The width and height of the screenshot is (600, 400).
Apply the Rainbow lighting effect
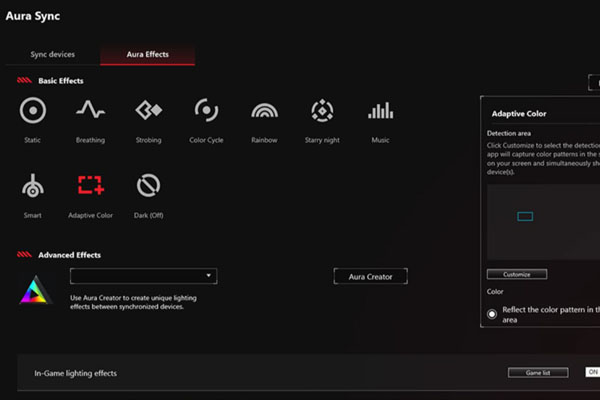264,111
